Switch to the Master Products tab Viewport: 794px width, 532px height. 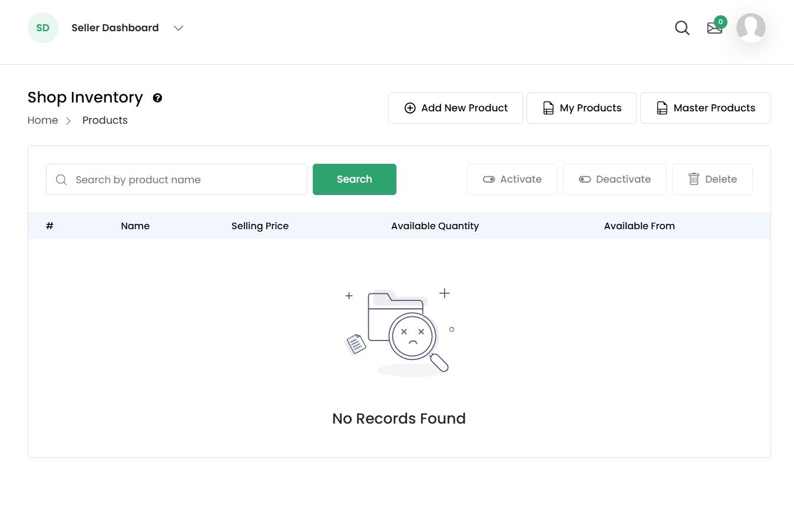[x=705, y=108]
